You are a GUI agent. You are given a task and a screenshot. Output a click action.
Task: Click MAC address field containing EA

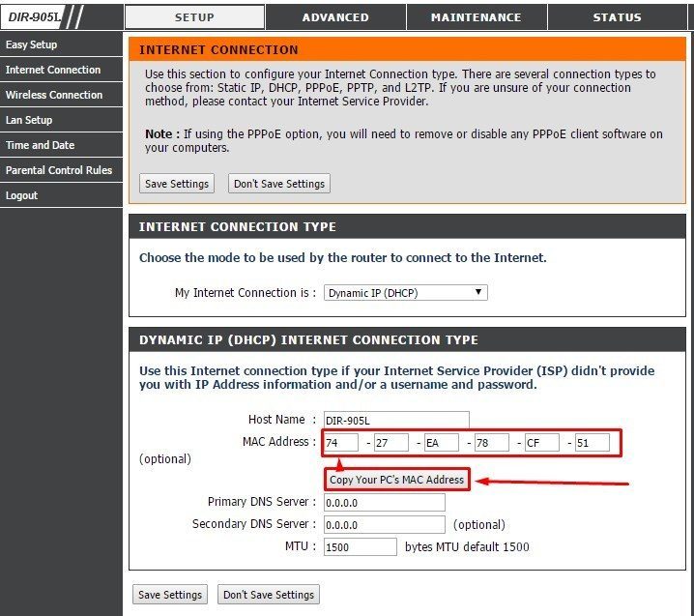pos(442,442)
